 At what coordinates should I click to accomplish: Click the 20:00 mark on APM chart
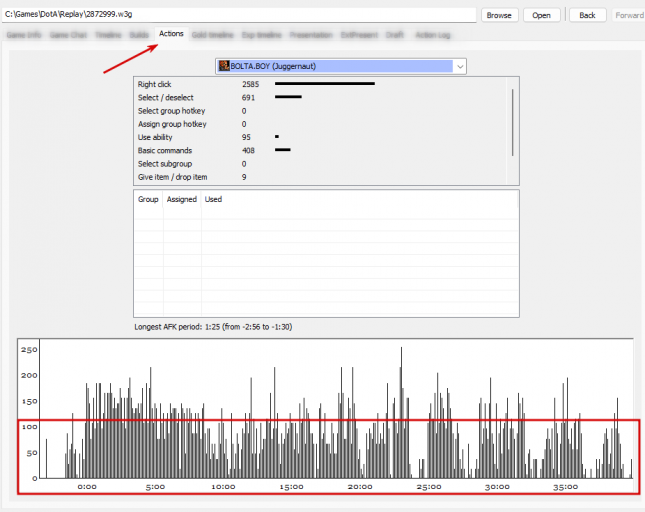click(360, 487)
